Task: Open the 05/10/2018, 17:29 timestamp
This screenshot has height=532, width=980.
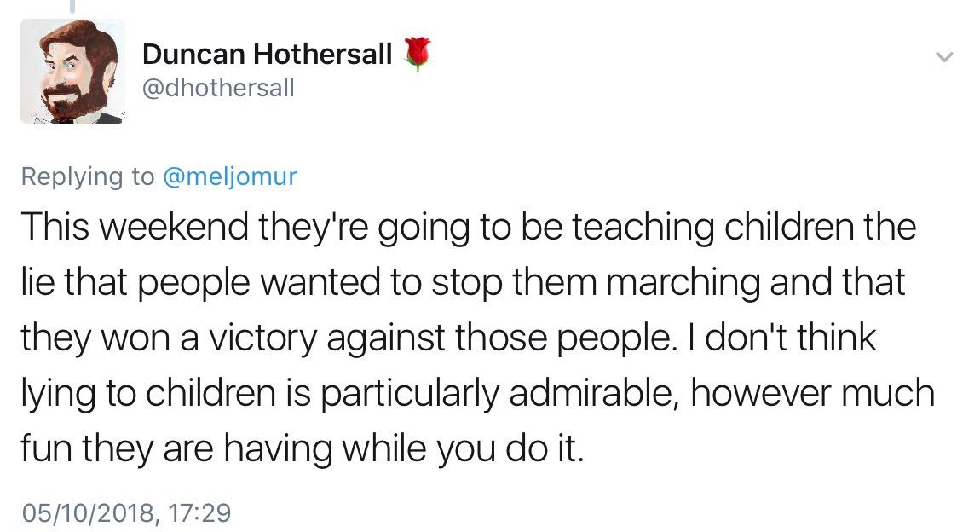Action: [x=126, y=512]
